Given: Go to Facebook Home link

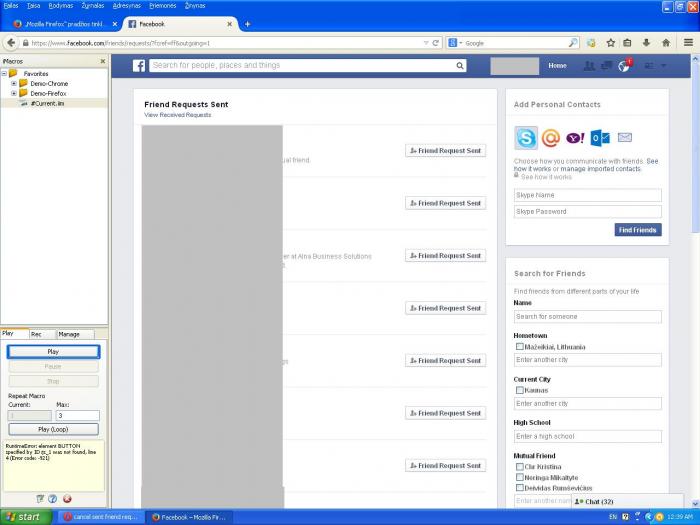Looking at the screenshot, I should pos(557,66).
